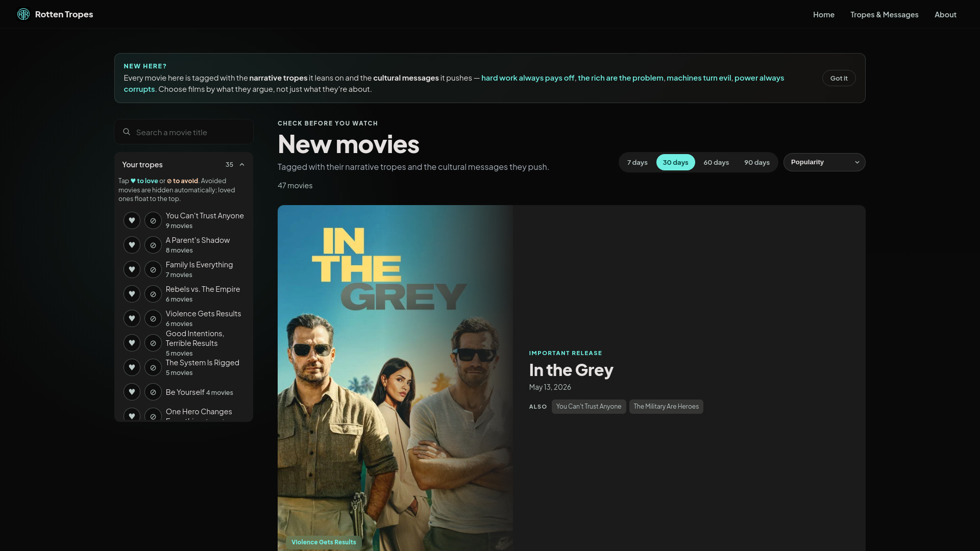Love the The System Is Rigged trope
This screenshot has height=551, width=980.
[x=132, y=367]
